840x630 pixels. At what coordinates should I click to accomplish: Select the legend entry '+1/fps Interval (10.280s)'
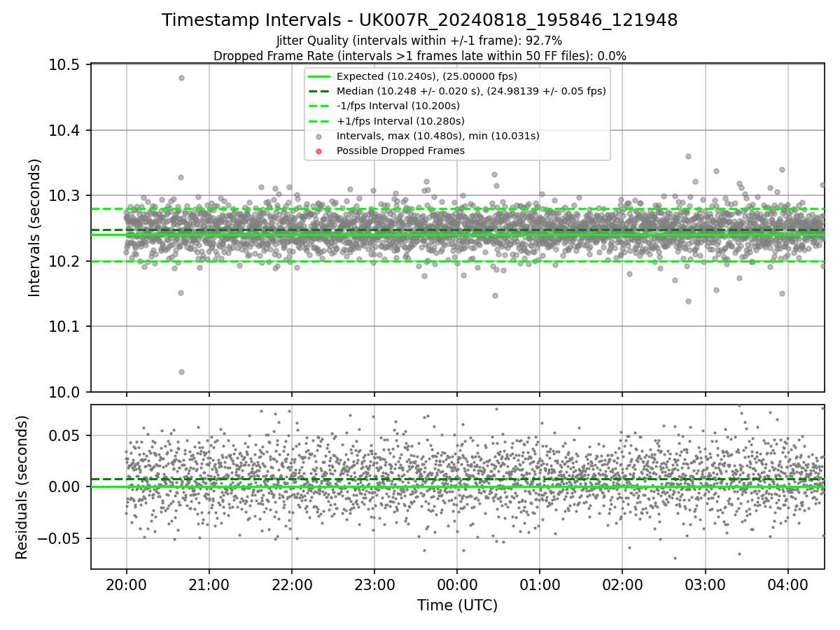(400, 121)
